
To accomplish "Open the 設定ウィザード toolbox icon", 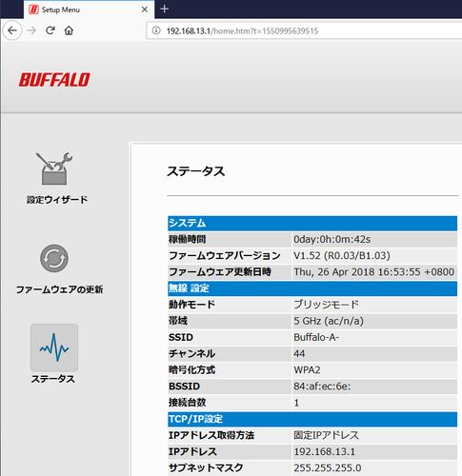I will click(x=54, y=169).
